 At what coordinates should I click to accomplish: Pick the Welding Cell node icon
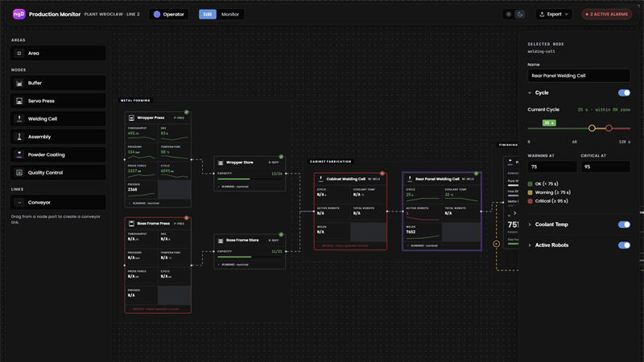point(19,118)
